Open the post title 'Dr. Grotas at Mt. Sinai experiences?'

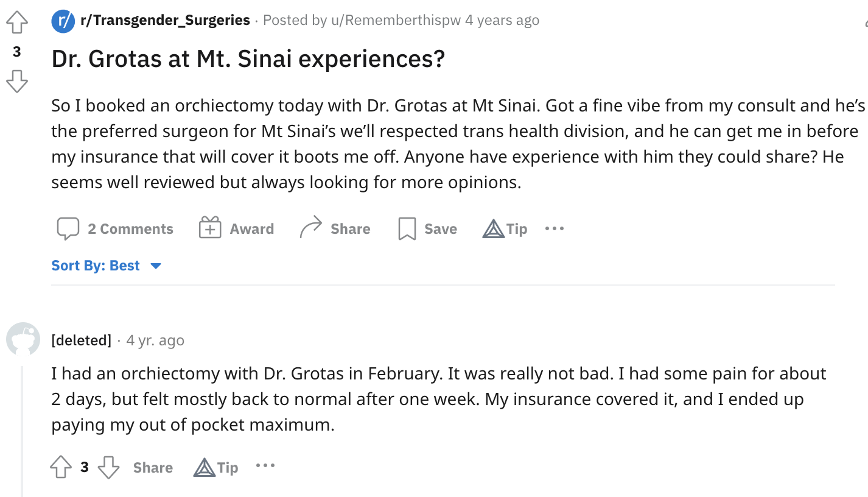[248, 58]
